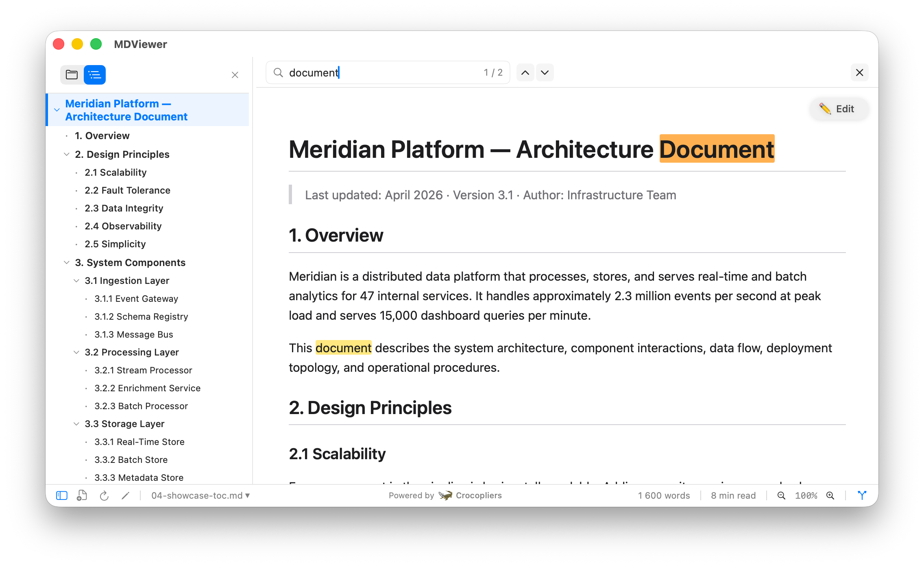Select 3.3.1 Real-Time Store entry

(x=139, y=441)
